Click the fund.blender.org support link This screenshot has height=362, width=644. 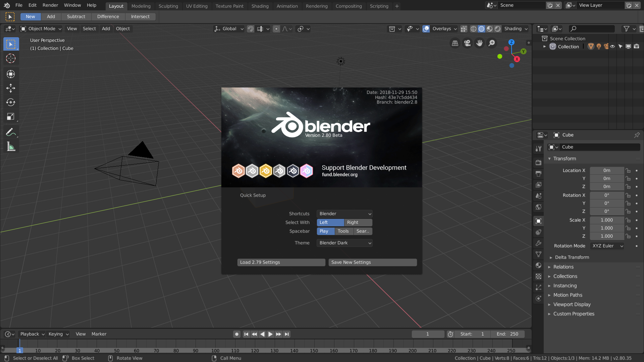[340, 174]
